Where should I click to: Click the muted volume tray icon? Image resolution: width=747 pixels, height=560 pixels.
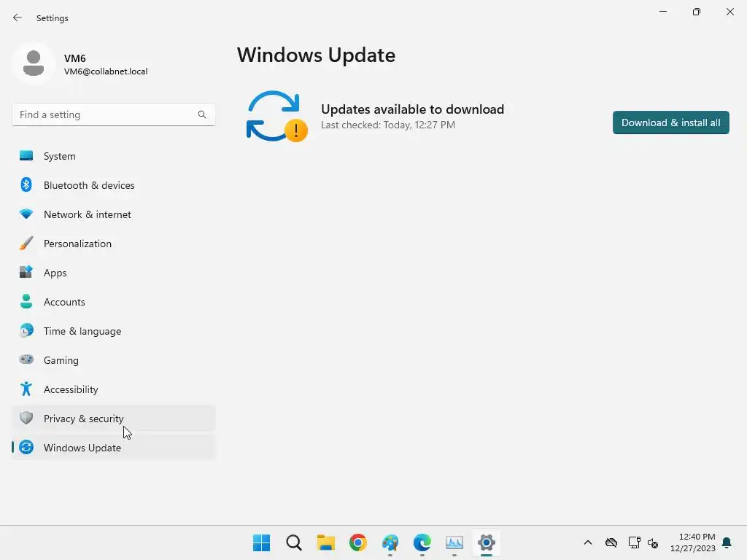click(653, 542)
